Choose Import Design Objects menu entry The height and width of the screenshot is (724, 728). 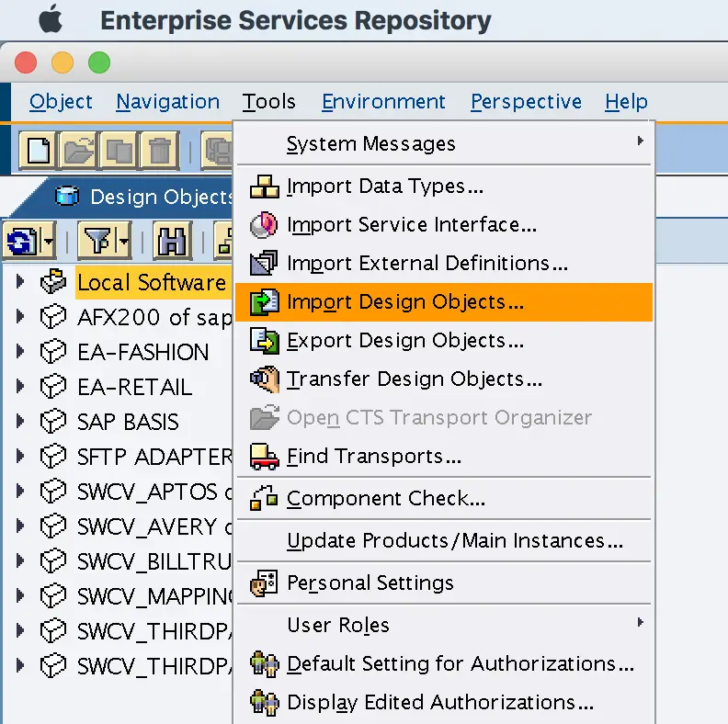tap(444, 302)
